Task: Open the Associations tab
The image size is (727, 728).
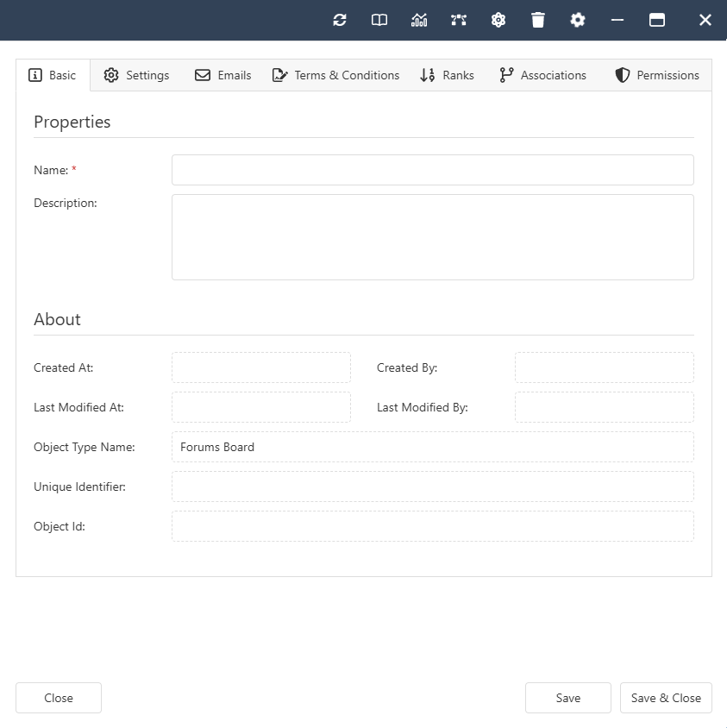Action: 542,75
